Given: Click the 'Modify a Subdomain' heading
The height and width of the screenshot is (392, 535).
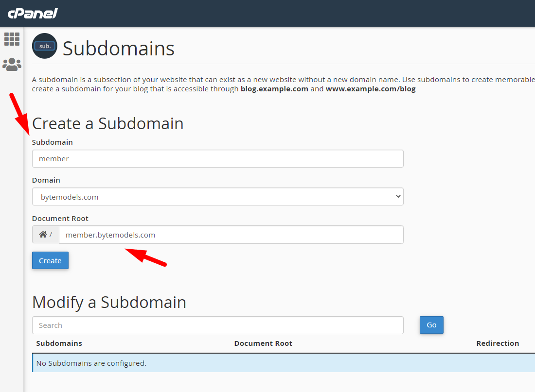Looking at the screenshot, I should [109, 302].
